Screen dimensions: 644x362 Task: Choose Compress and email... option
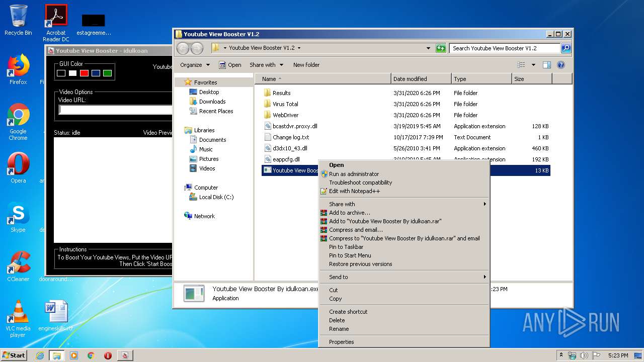pos(404,230)
